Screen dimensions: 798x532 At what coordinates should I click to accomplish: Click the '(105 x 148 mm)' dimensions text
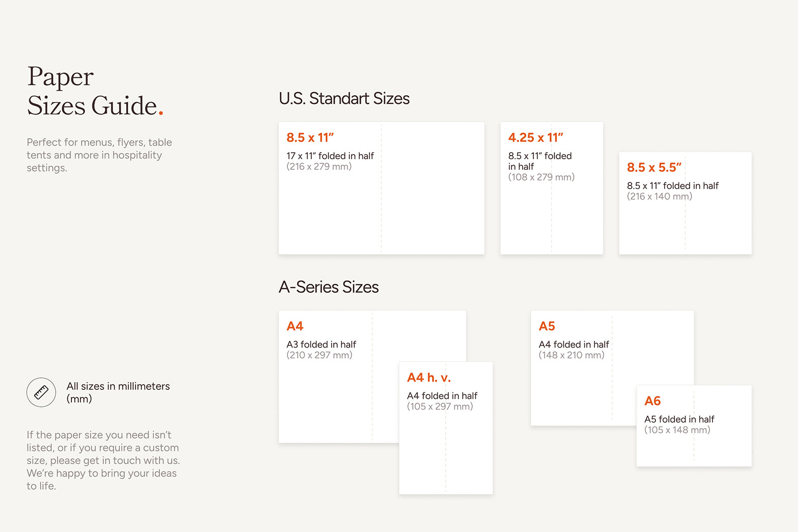[x=677, y=430]
